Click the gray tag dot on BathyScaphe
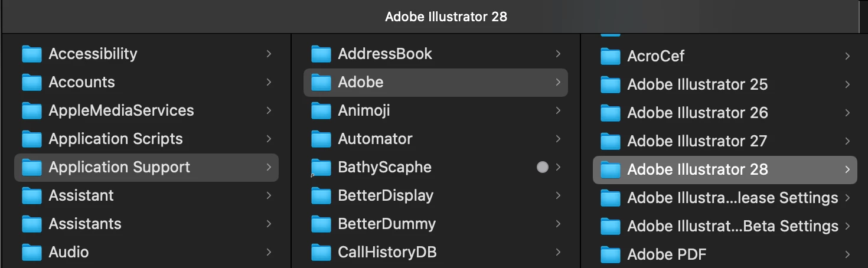 [x=542, y=167]
